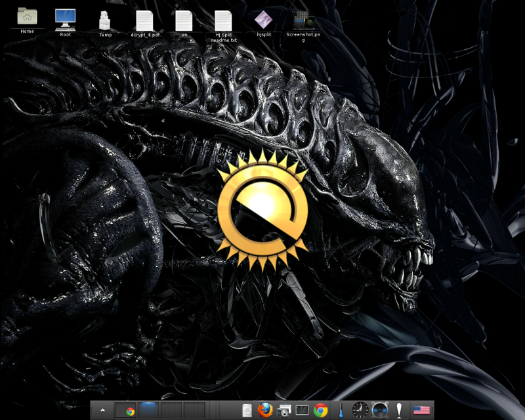The width and height of the screenshot is (525, 420).
Task: Open keyboard layout US flag gadget
Action: (x=421, y=410)
